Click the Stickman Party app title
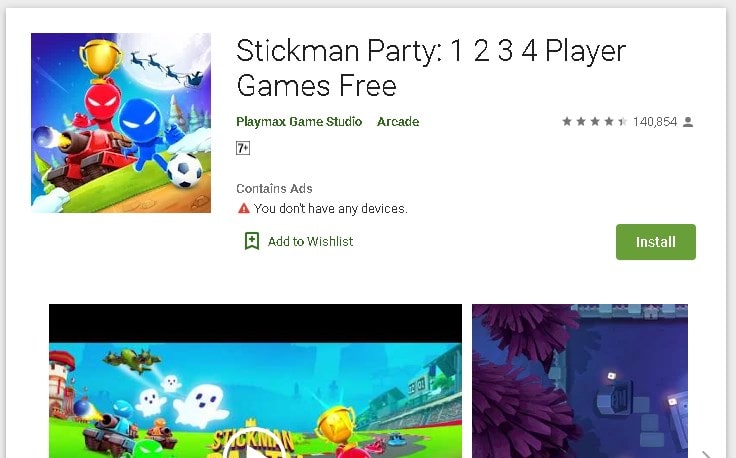This screenshot has width=736, height=458. 431,68
